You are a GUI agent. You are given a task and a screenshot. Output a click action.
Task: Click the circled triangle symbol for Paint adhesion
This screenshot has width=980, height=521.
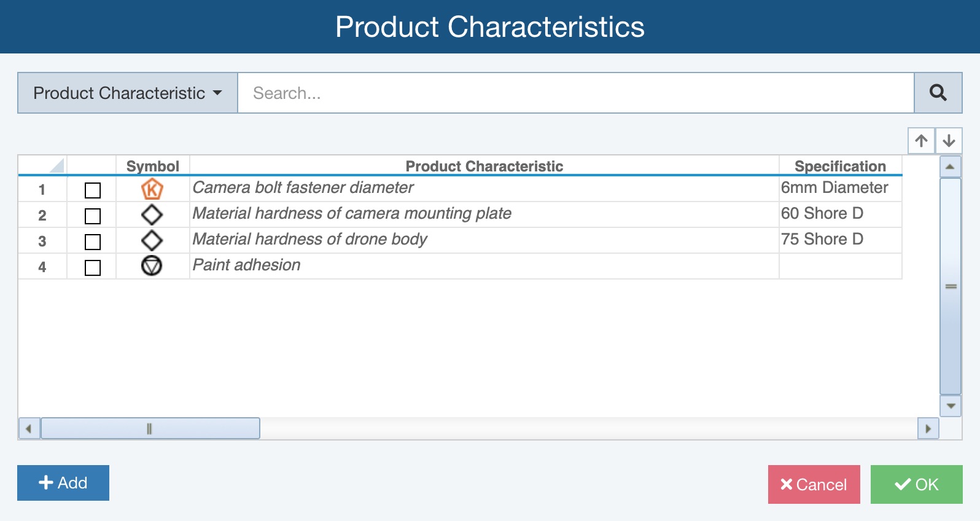pos(152,266)
